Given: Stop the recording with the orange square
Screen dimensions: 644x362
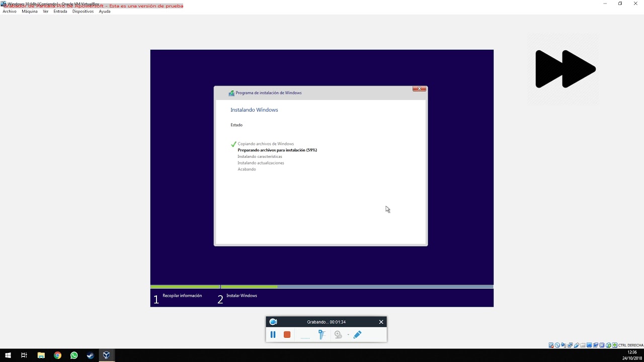Looking at the screenshot, I should (x=287, y=334).
